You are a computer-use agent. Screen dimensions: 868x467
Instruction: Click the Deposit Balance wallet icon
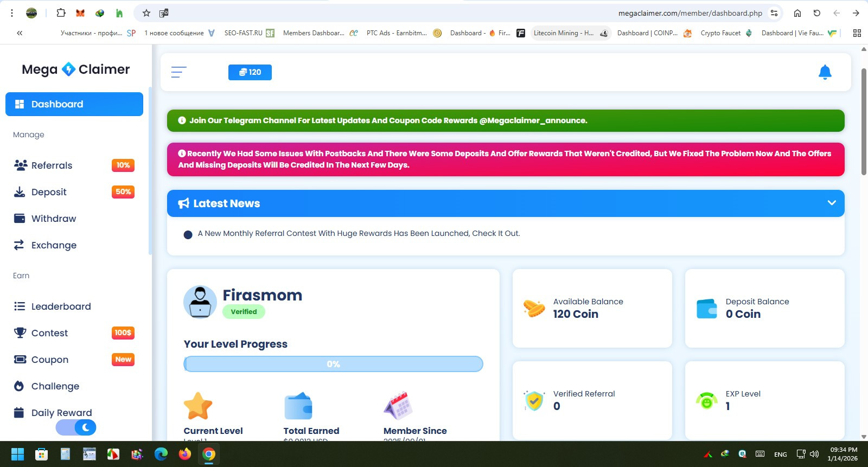707,309
